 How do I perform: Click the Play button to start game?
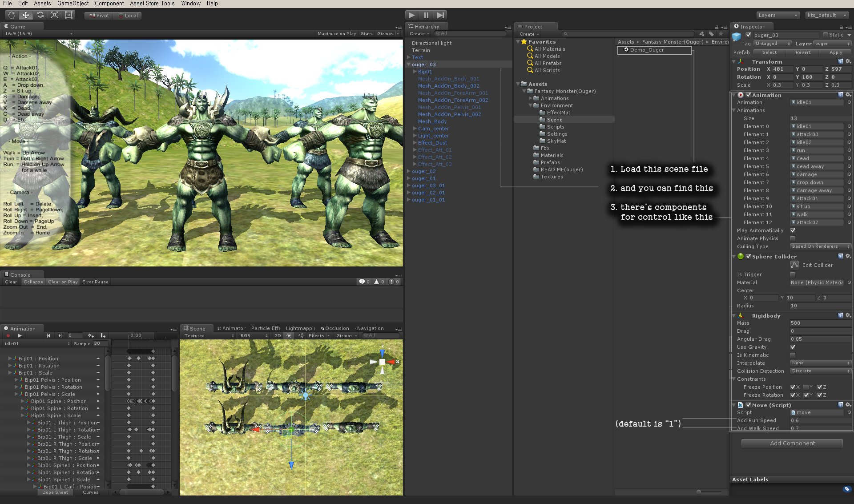click(x=412, y=15)
